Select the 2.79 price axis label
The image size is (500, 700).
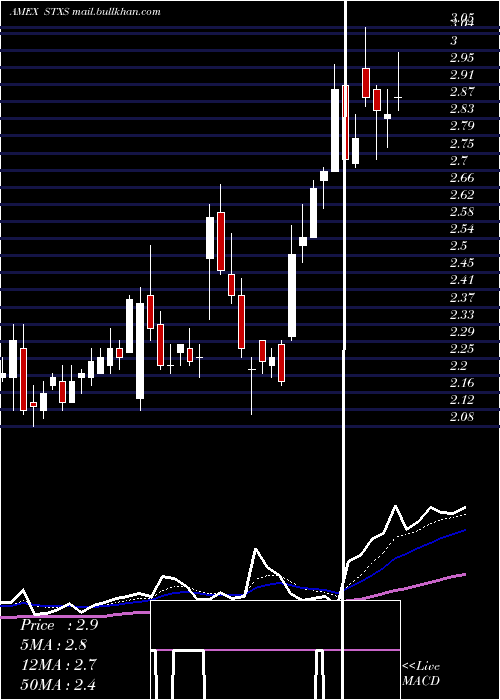tap(462, 126)
